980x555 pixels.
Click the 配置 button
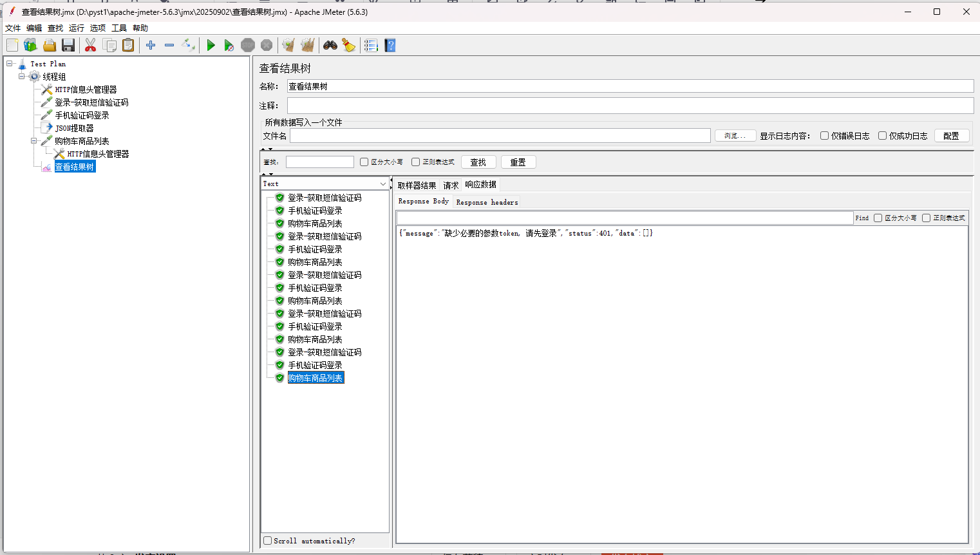coord(952,136)
